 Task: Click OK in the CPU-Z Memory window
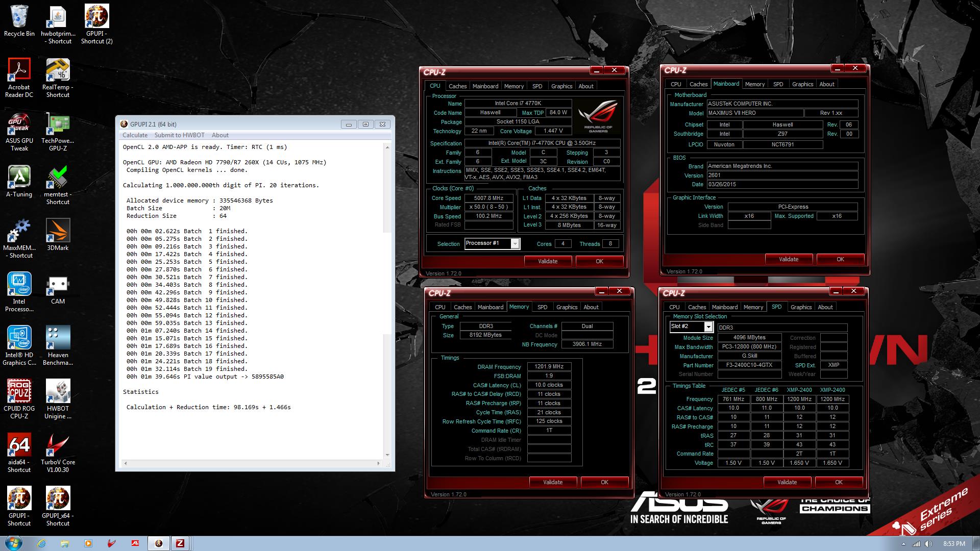tap(604, 482)
